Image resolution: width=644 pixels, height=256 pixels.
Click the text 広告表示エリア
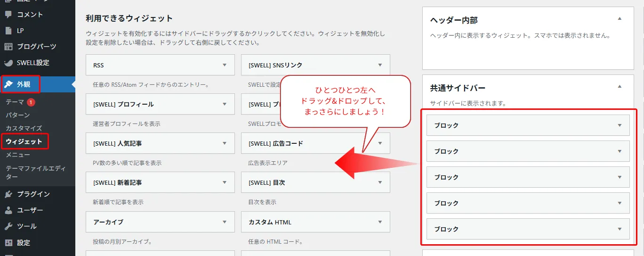(x=268, y=163)
